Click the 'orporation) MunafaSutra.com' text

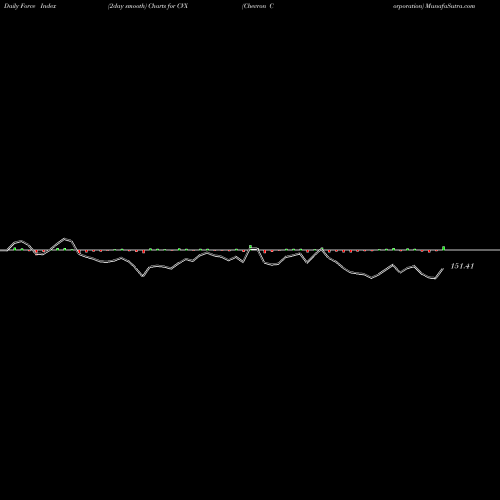(x=434, y=6)
